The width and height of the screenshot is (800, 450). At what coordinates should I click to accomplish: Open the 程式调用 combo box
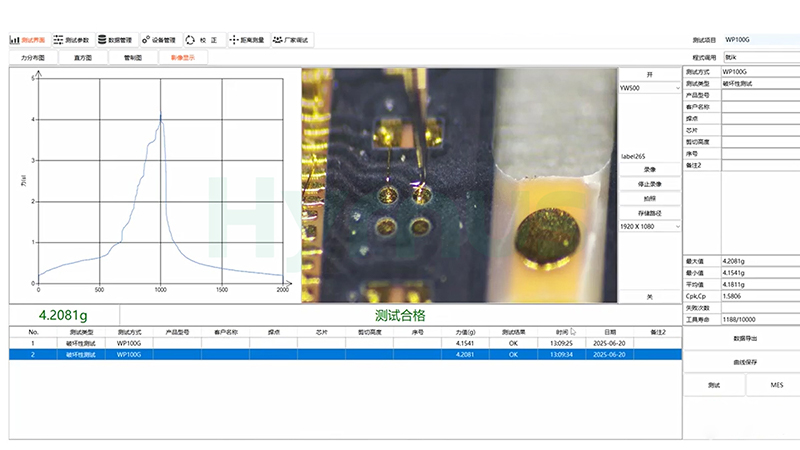click(761, 57)
